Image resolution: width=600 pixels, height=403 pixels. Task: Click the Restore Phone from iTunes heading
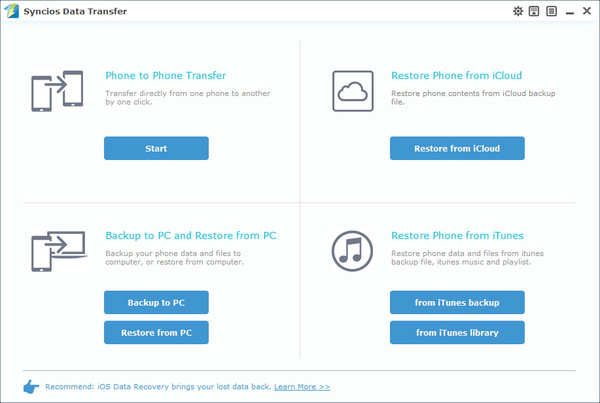(x=457, y=236)
